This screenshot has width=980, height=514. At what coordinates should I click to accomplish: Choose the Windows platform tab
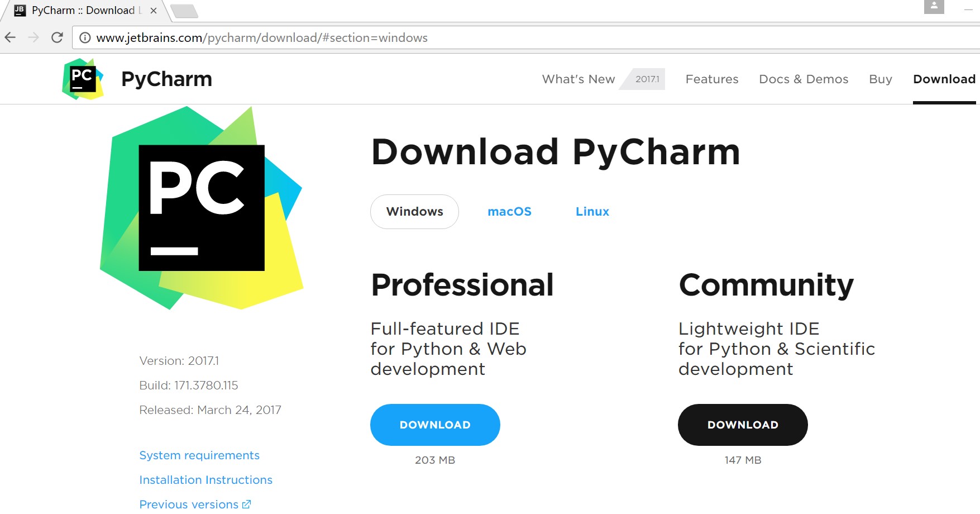click(414, 212)
